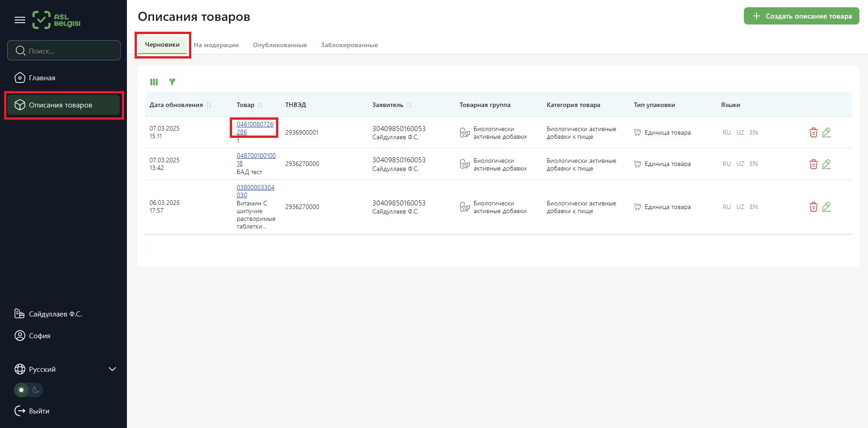Viewport: 868px width, 428px height.
Task: Edit draft 04610080726286 with pencil icon
Action: (826, 132)
